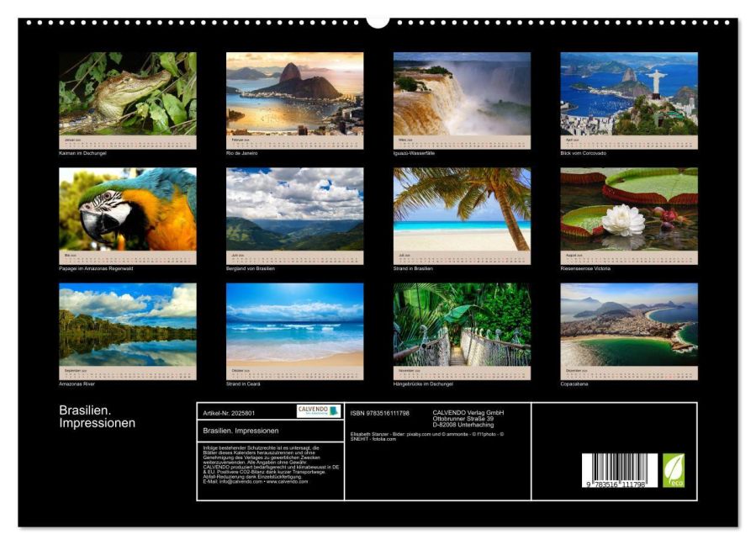Click the Artikel-Nr. 2025801 label
The height and width of the screenshot is (545, 756).
[x=229, y=413]
